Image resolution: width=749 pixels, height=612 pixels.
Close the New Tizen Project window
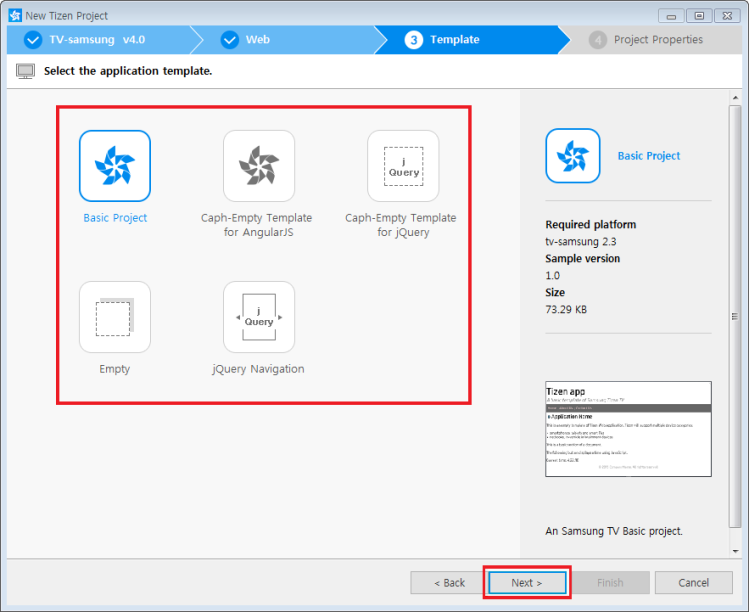tap(727, 16)
